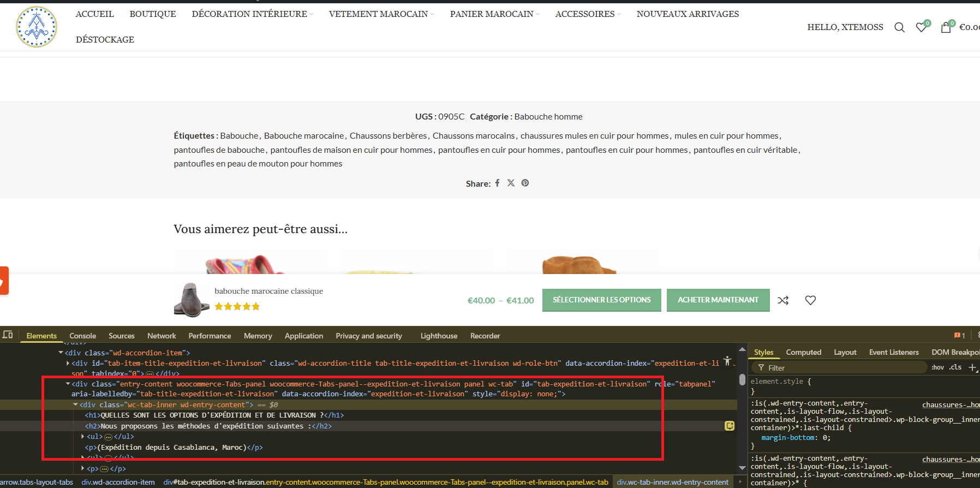Click the ACHETER MAINTENANT button
The image size is (980, 488).
pos(718,300)
